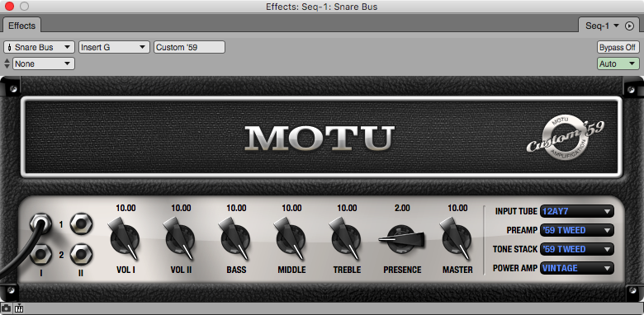644x315 pixels.
Task: Click the play arrow icon next to Seq-1
Action: pos(629,26)
